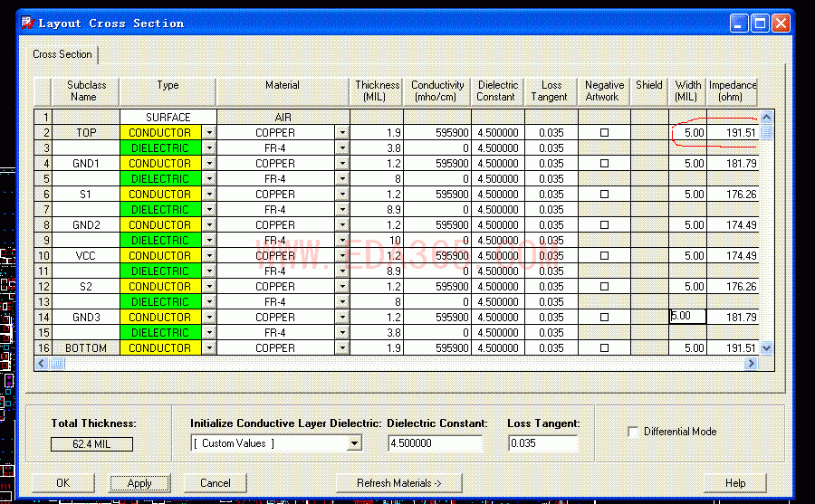Expand the Custom Values dielectric dropdown

point(354,443)
